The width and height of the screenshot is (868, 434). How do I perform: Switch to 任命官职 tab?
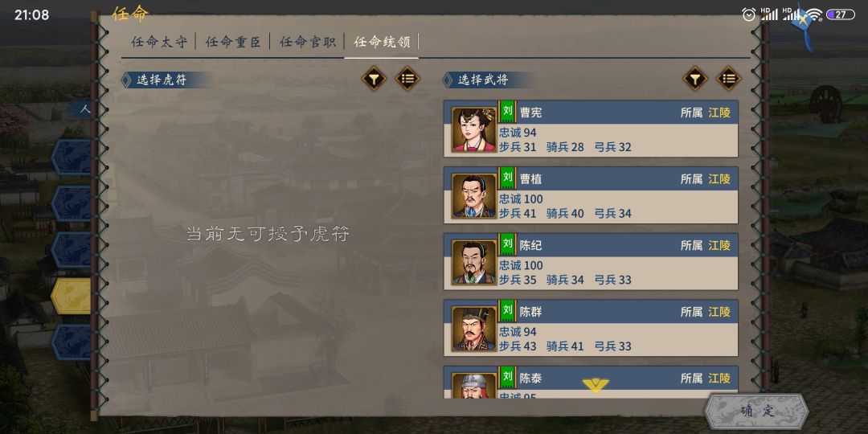coord(307,42)
